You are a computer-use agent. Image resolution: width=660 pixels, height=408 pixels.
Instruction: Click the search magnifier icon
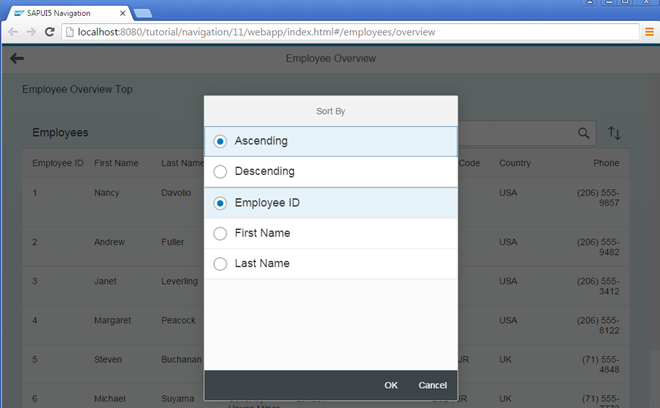coord(584,133)
